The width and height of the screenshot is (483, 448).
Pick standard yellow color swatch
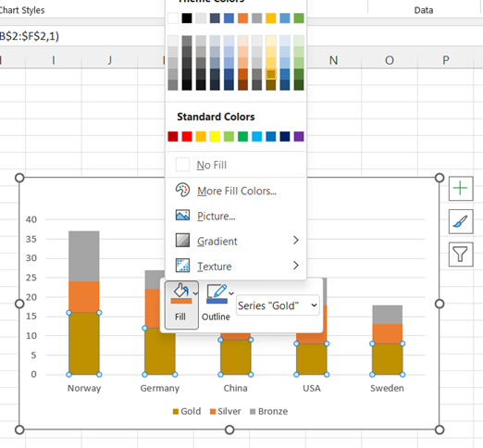pyautogui.click(x=215, y=136)
